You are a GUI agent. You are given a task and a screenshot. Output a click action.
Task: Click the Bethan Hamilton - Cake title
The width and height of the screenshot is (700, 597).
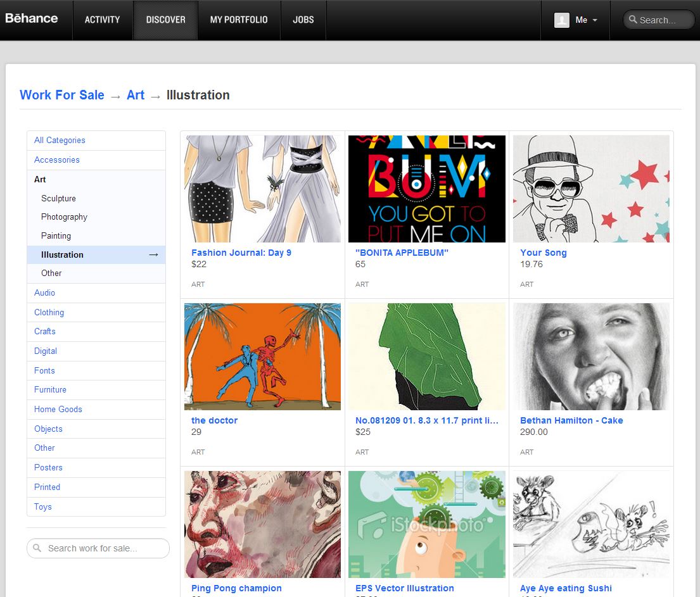pyautogui.click(x=571, y=420)
